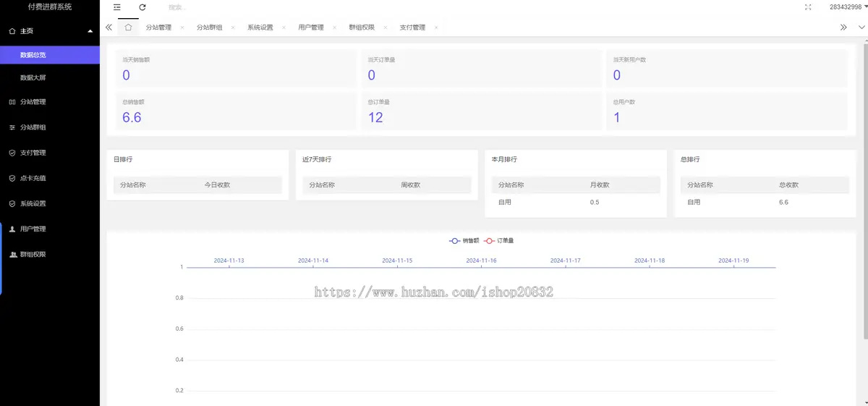
Task: Click the 付费进群系统 system title
Action: coord(50,7)
